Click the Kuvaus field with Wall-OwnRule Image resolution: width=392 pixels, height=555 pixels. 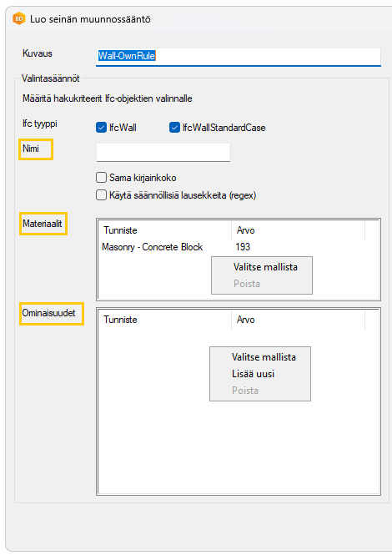[x=239, y=56]
